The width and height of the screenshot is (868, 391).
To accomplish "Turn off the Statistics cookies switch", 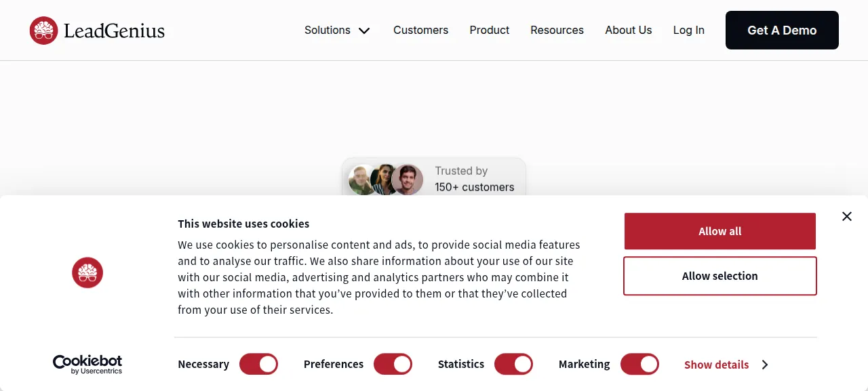I will (513, 364).
